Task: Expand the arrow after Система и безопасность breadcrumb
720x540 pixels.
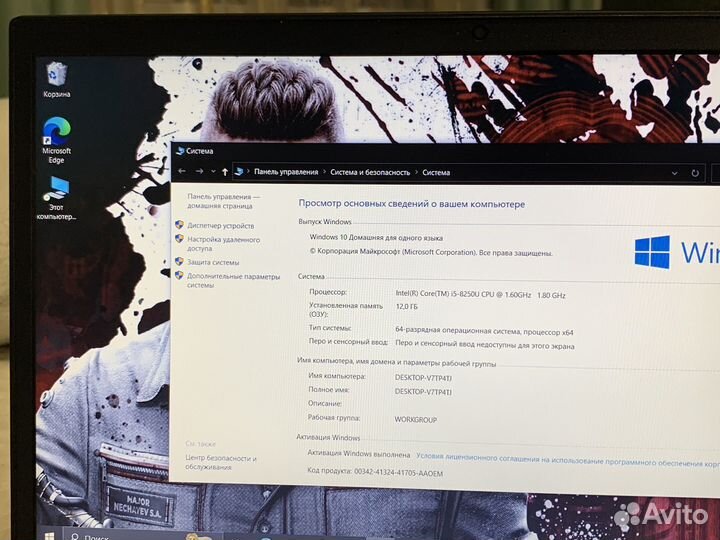Action: [416, 173]
